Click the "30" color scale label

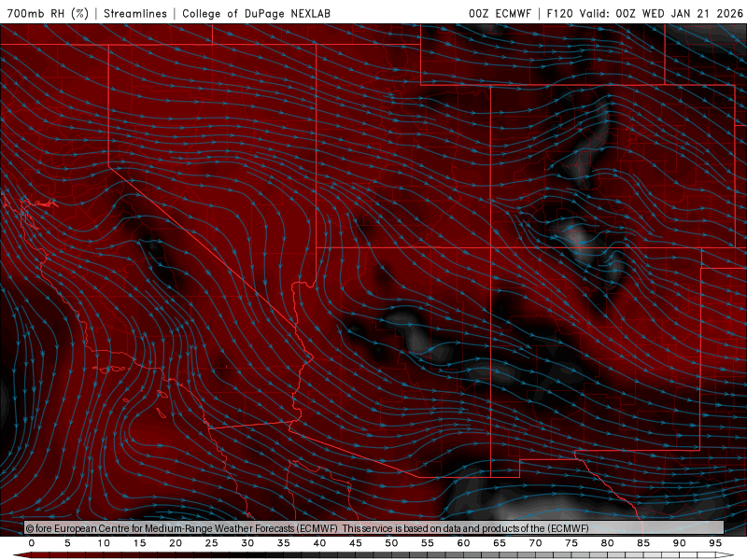247,543
